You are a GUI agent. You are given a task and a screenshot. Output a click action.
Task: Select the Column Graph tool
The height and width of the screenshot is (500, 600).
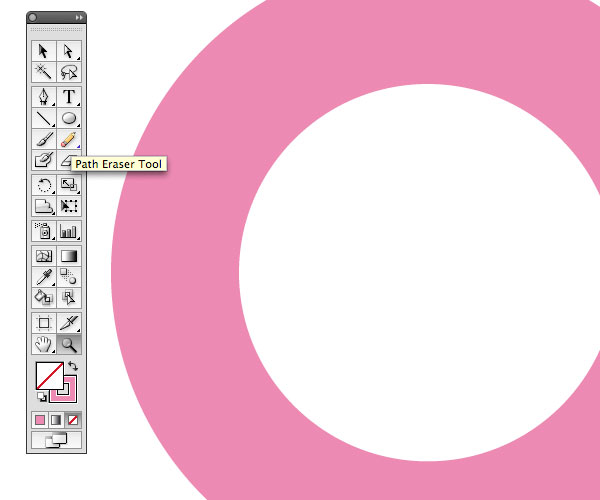pos(69,231)
